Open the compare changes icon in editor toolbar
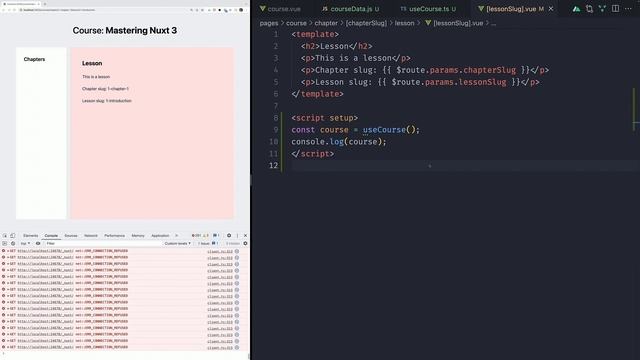The image size is (640, 360). [x=589, y=9]
